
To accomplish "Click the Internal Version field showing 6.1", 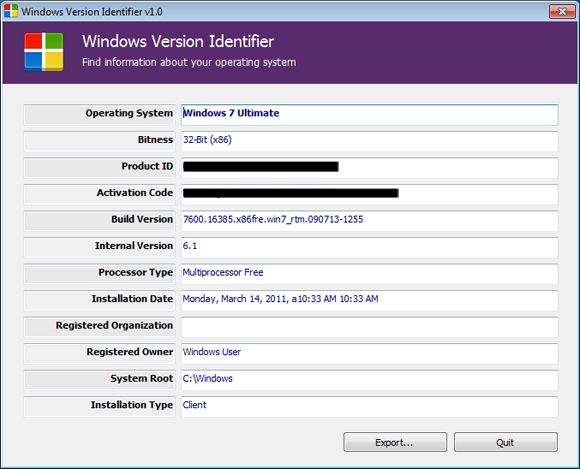I will [x=370, y=247].
